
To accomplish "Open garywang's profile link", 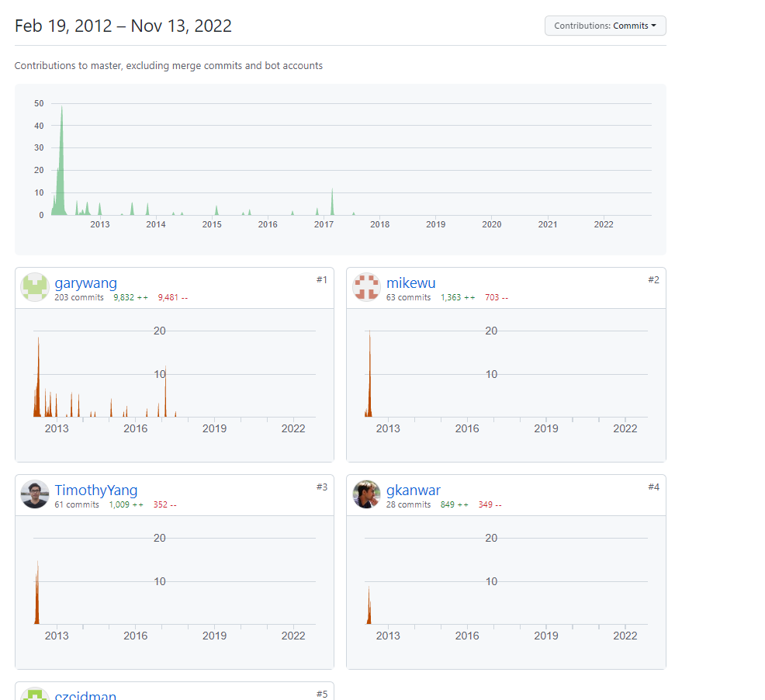I will tap(85, 282).
